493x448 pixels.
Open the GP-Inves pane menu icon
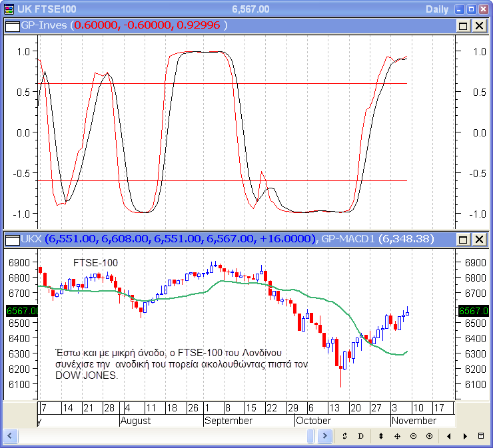(x=13, y=25)
